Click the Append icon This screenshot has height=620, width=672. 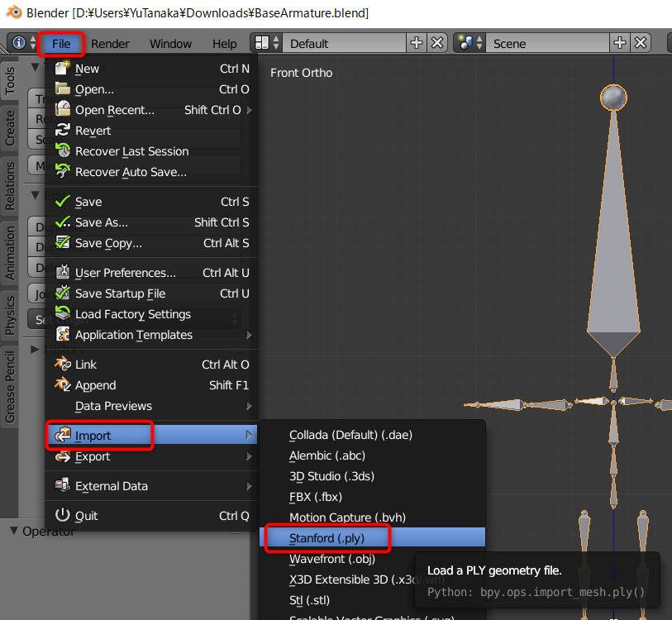63,384
